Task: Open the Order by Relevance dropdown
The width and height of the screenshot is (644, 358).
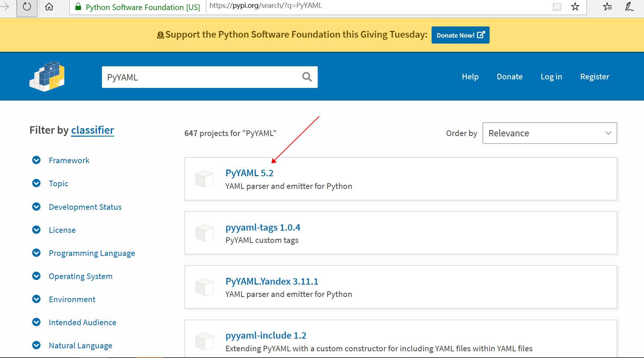Action: click(550, 133)
